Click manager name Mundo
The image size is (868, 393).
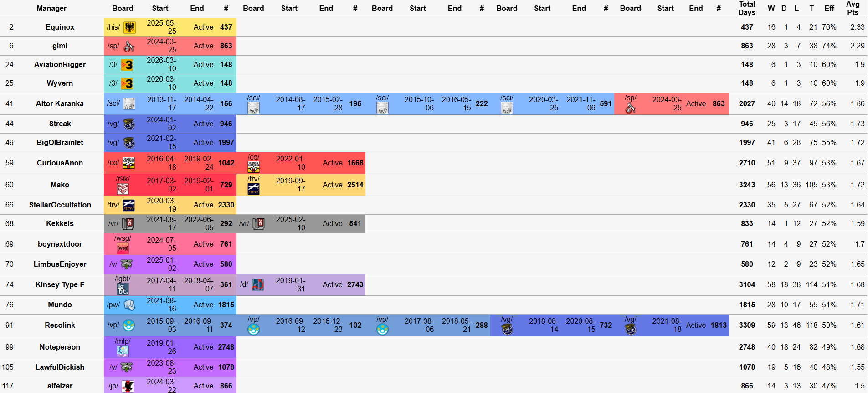click(60, 305)
